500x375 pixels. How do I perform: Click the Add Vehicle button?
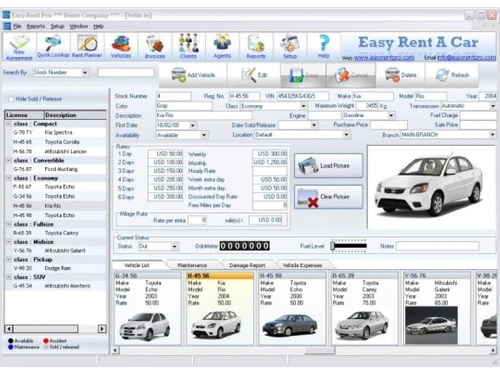[193, 75]
